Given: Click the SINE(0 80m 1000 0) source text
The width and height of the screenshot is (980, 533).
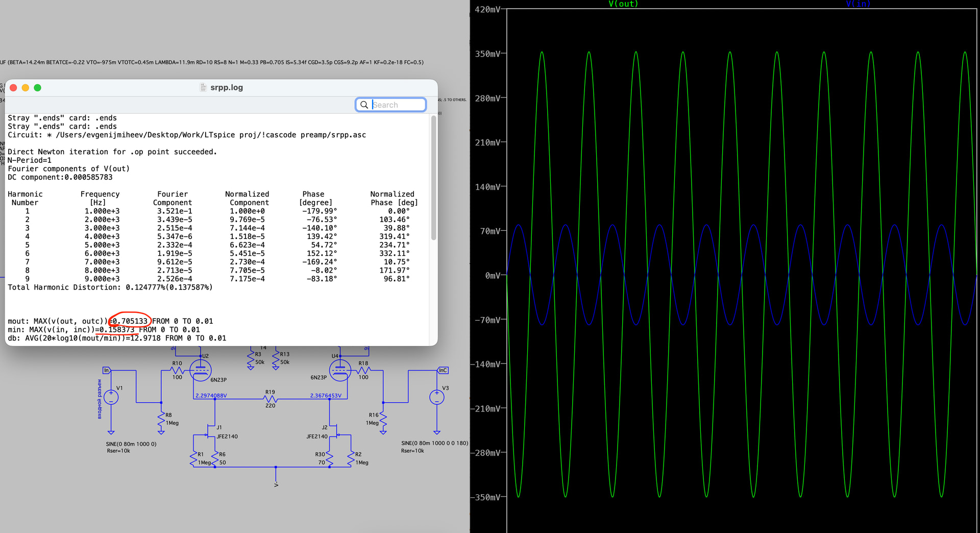Looking at the screenshot, I should [x=131, y=444].
